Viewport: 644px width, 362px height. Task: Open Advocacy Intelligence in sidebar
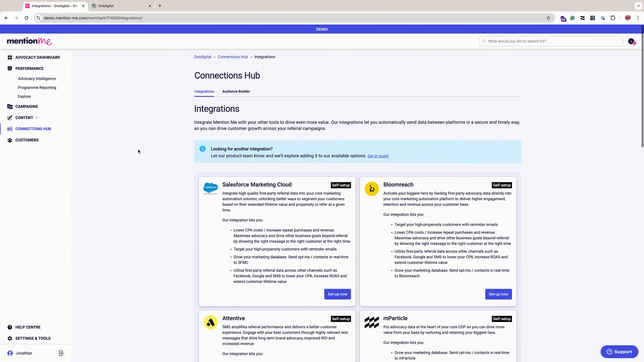point(37,79)
